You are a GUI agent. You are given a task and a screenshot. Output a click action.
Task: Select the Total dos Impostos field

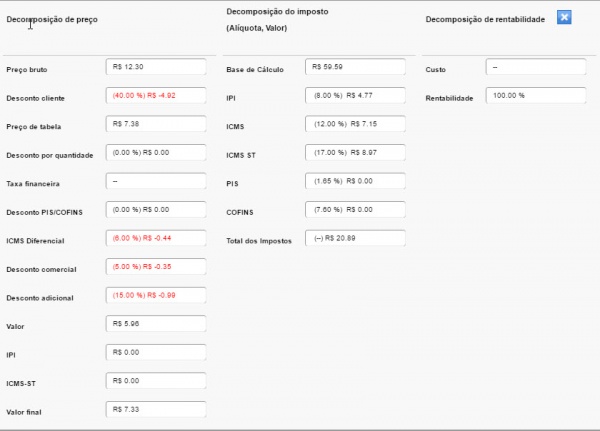tap(355, 238)
